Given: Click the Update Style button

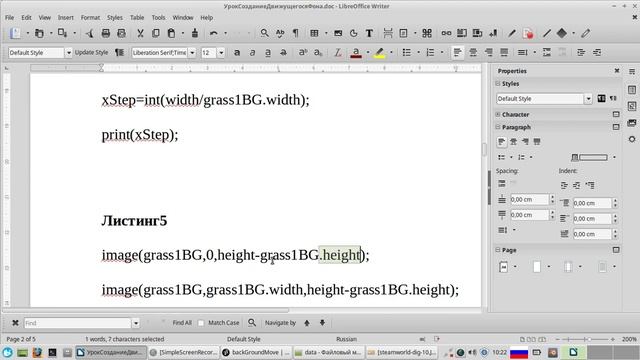Looking at the screenshot, I should pyautogui.click(x=91, y=52).
